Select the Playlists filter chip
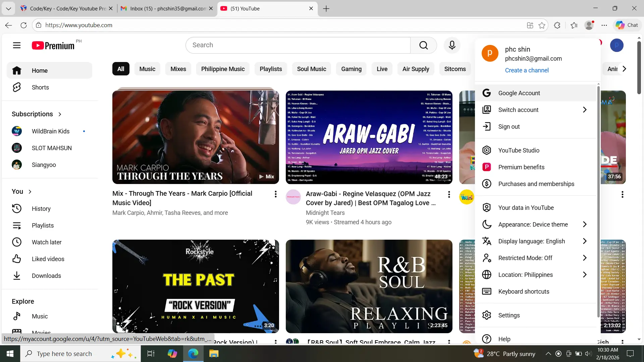The height and width of the screenshot is (362, 644). coord(271,69)
